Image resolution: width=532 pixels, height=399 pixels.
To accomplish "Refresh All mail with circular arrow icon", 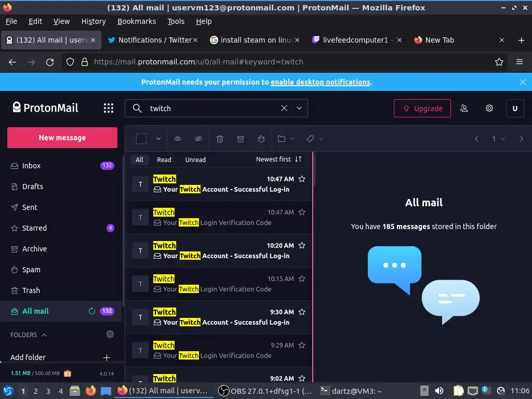I will [x=91, y=311].
